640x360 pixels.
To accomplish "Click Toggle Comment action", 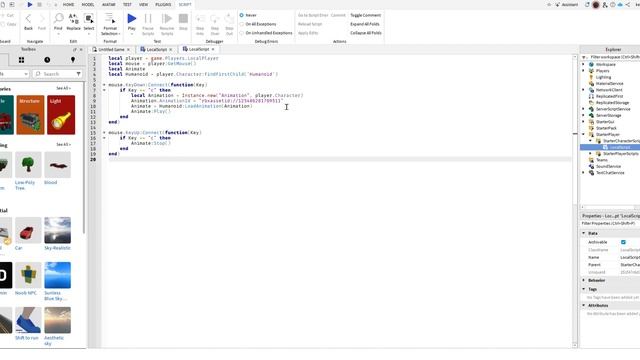I will pos(366,15).
